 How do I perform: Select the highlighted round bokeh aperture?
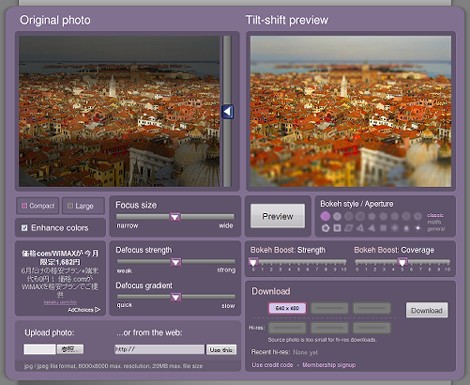(325, 216)
